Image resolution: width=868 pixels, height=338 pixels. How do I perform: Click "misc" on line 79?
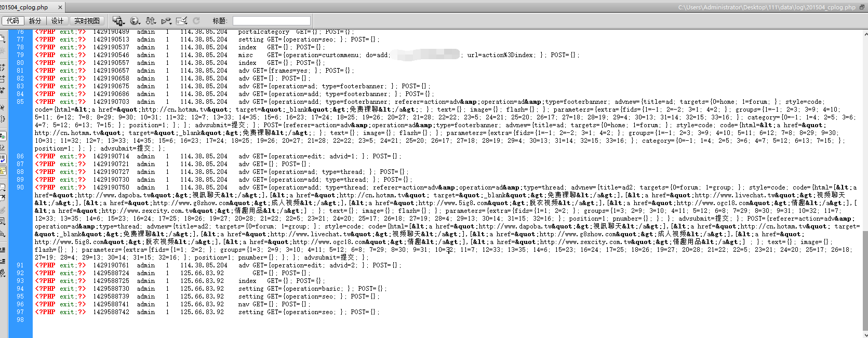pos(246,55)
